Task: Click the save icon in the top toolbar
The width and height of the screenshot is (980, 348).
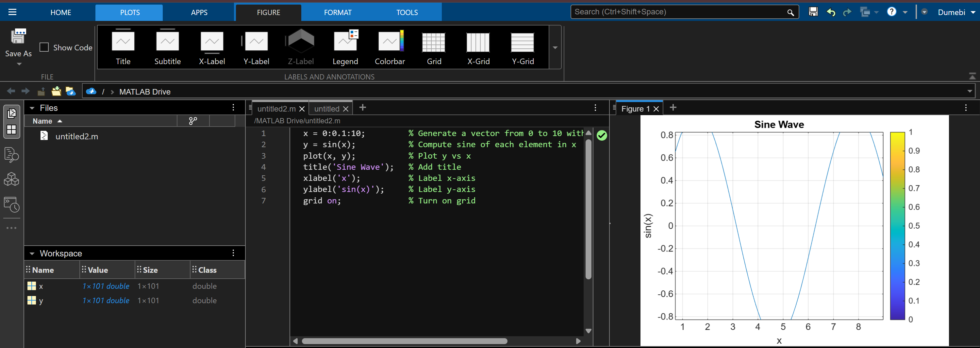Action: pyautogui.click(x=813, y=12)
